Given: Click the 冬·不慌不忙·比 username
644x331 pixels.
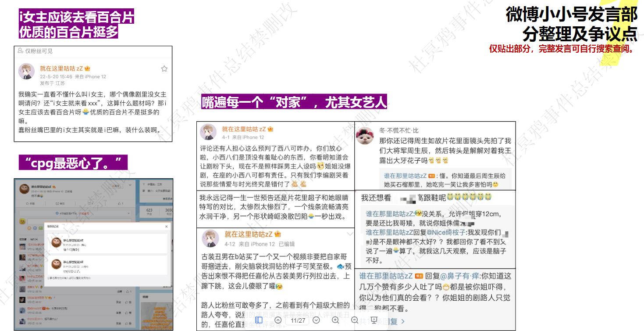Looking at the screenshot, I should tap(398, 130).
